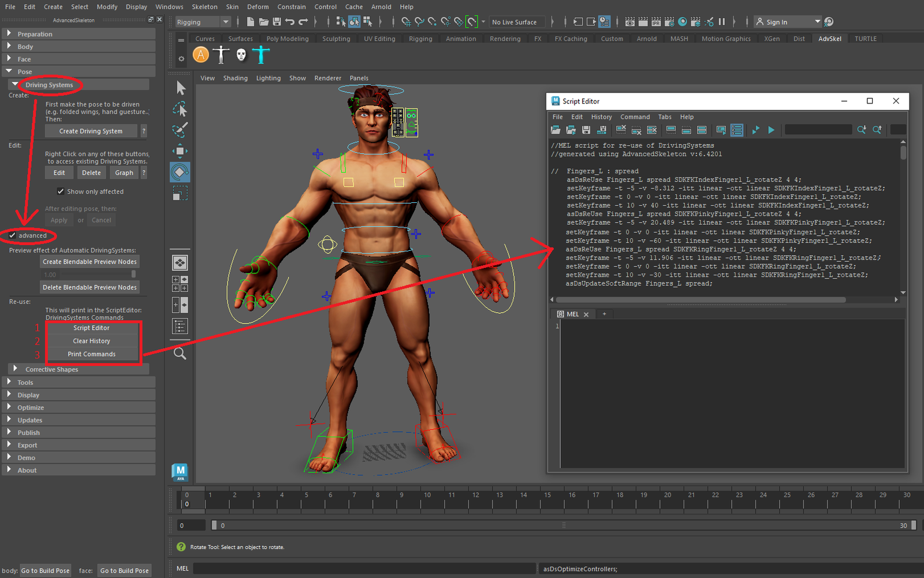
Task: Open the Deform menu
Action: [x=258, y=7]
